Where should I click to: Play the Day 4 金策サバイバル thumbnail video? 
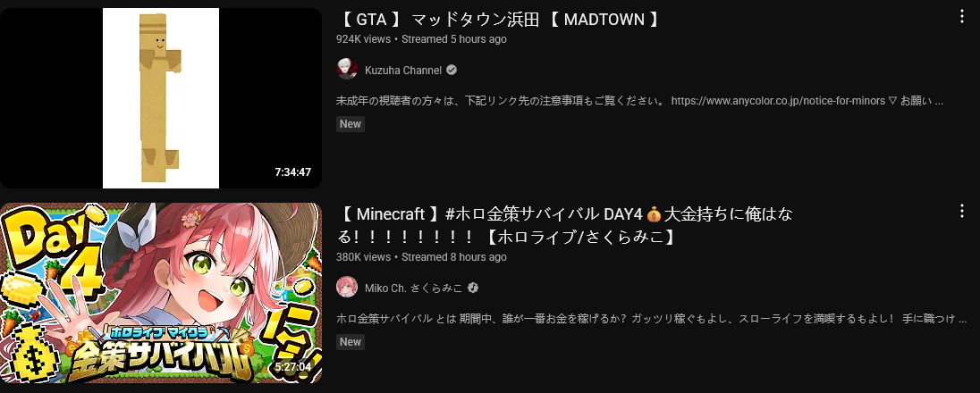pyautogui.click(x=161, y=292)
